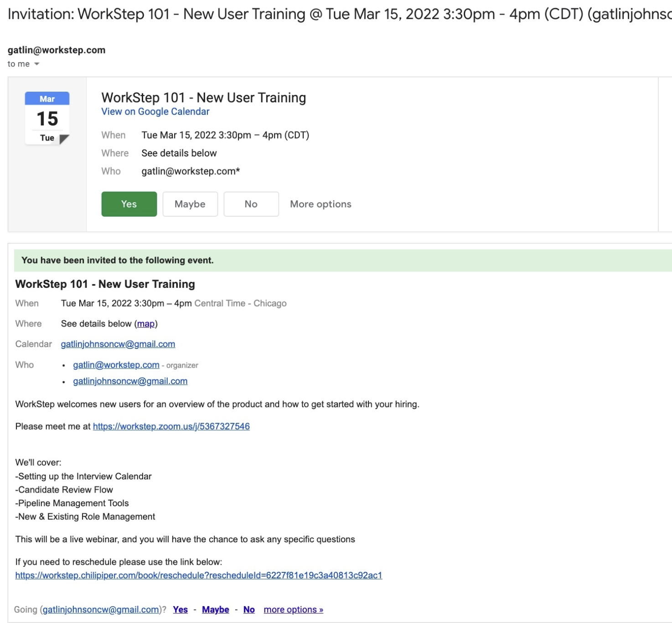Click sender name gatlin@workstep.com header
Image resolution: width=672 pixels, height=623 pixels.
[x=57, y=50]
